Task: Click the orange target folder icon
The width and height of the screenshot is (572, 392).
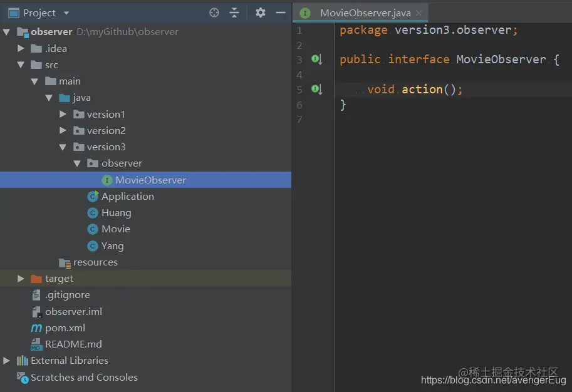Action: click(36, 279)
